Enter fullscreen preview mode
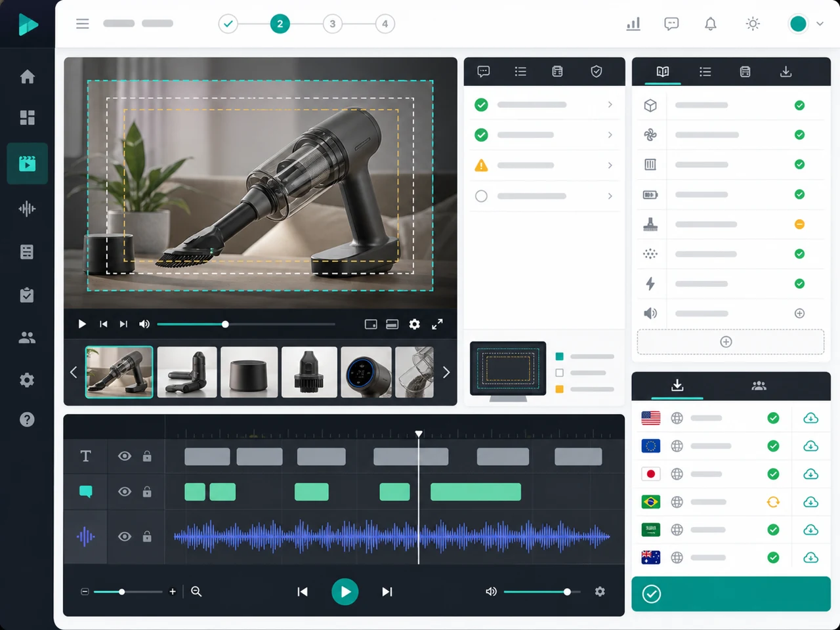Image resolution: width=840 pixels, height=630 pixels. [437, 324]
